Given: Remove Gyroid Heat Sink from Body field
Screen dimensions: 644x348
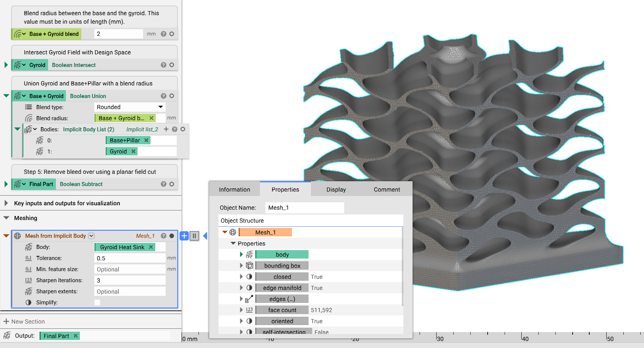Looking at the screenshot, I should [x=151, y=247].
